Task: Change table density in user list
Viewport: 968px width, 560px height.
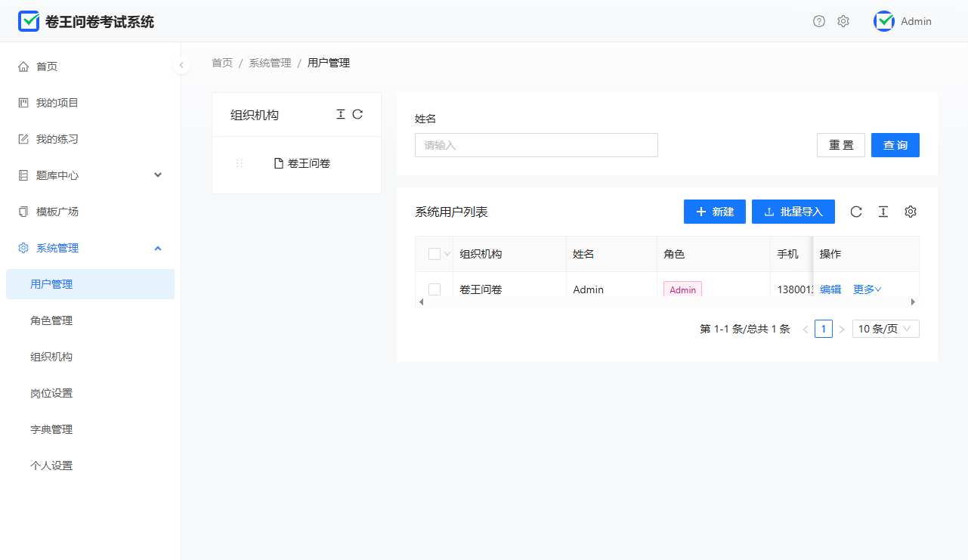Action: [x=883, y=212]
